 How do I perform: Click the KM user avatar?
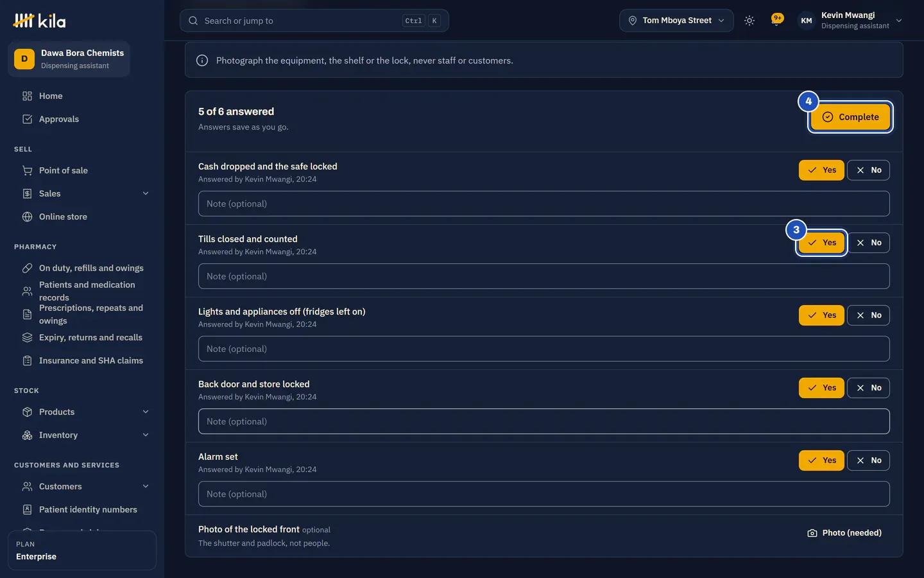click(x=806, y=21)
